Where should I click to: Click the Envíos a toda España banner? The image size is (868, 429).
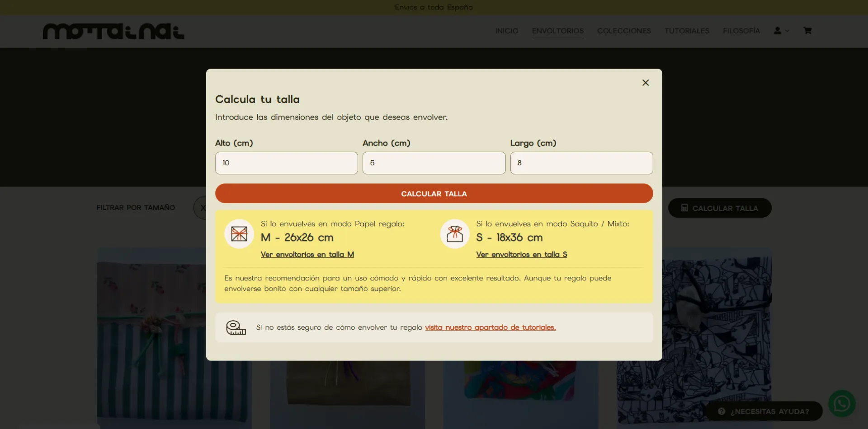point(434,7)
